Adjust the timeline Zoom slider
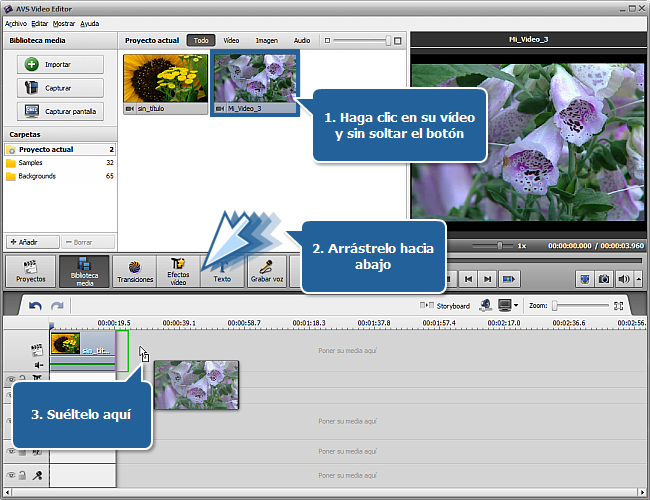Image resolution: width=650 pixels, height=500 pixels. click(x=556, y=305)
